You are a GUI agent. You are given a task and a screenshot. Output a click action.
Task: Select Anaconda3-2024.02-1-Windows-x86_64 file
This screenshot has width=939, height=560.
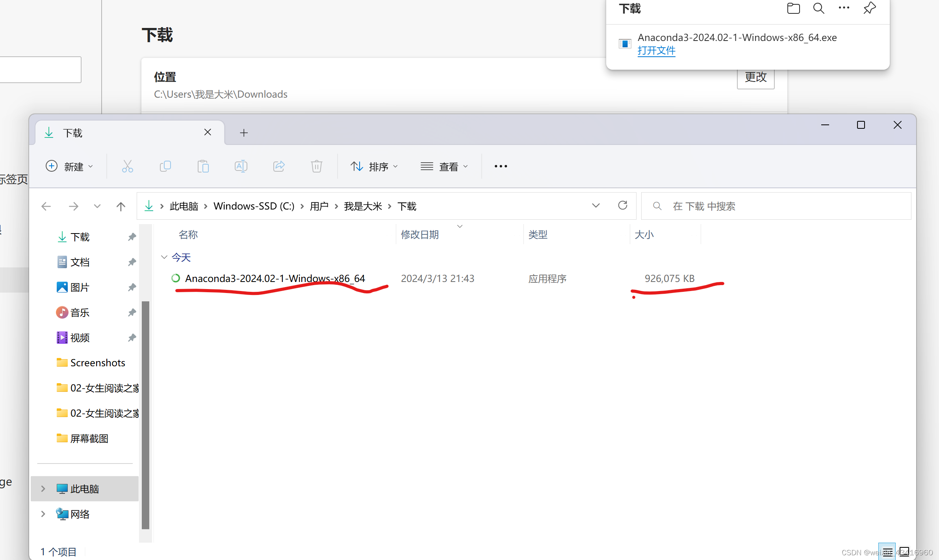click(275, 278)
